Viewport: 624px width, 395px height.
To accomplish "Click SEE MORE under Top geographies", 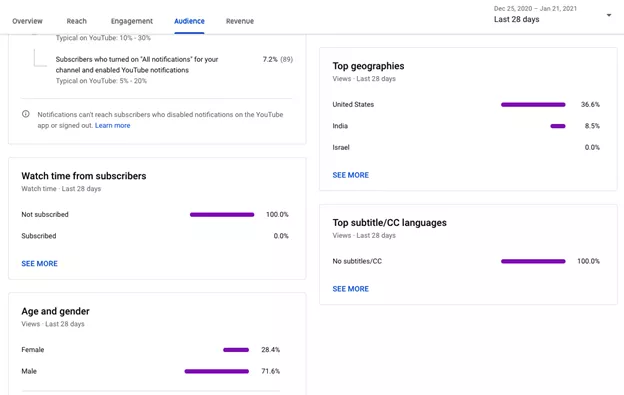I will pyautogui.click(x=351, y=175).
